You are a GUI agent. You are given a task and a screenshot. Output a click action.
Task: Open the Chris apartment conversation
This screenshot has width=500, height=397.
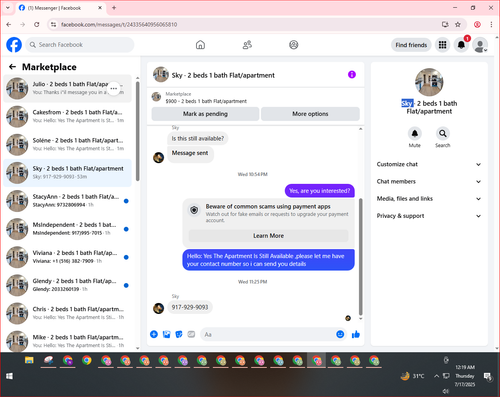click(x=67, y=313)
